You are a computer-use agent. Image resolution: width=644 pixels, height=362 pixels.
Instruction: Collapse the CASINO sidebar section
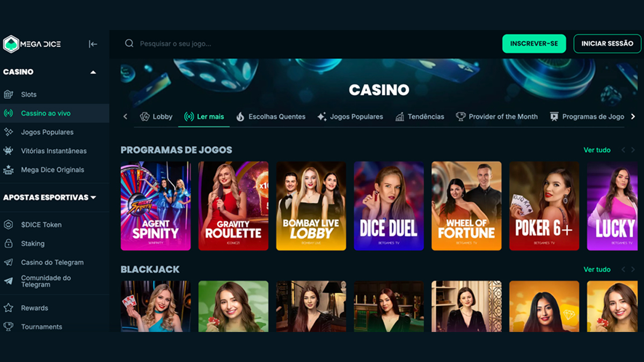pos(93,72)
